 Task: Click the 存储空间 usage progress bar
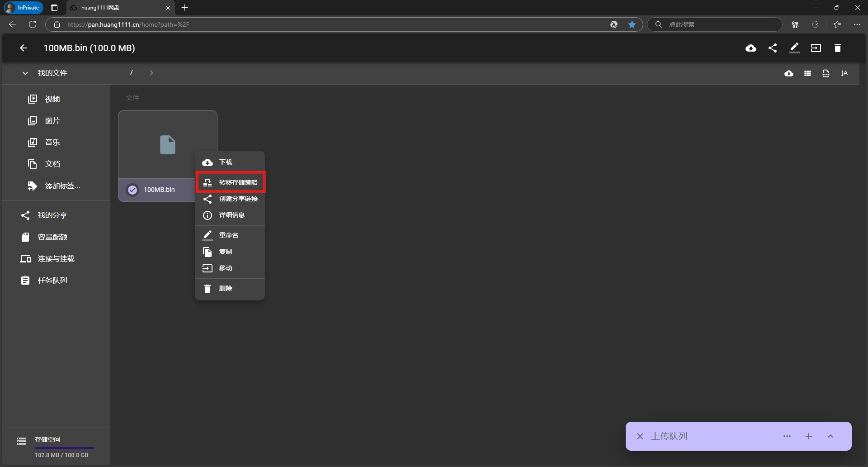64,448
